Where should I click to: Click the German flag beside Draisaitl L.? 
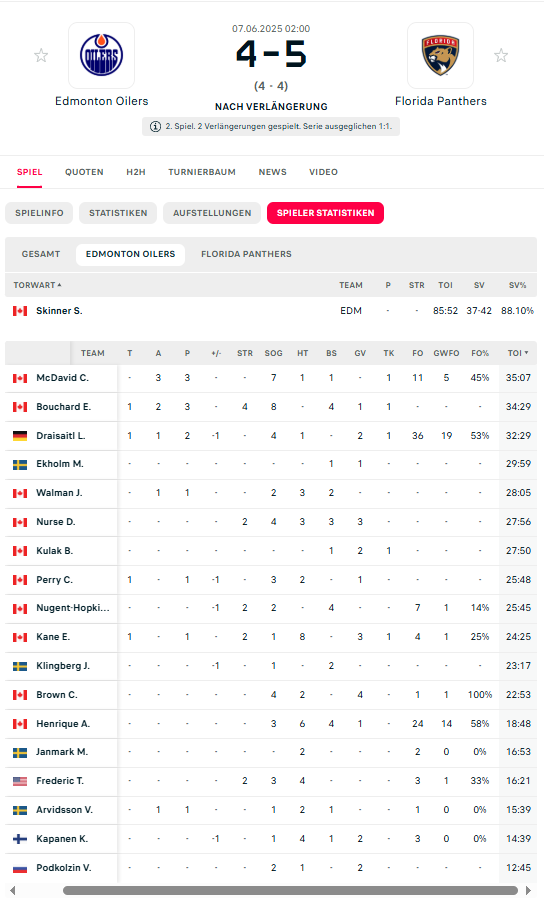20,436
